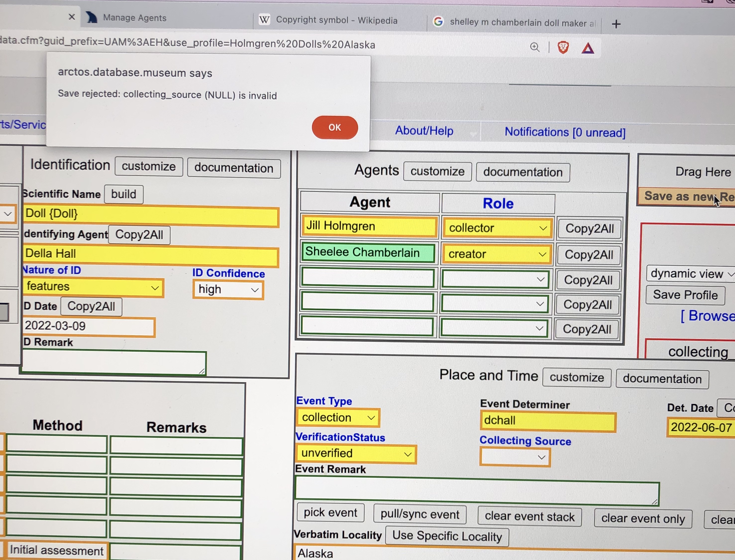Click the zoom magnifier icon in address bar
Viewport: 735px width, 560px height.
pos(535,47)
